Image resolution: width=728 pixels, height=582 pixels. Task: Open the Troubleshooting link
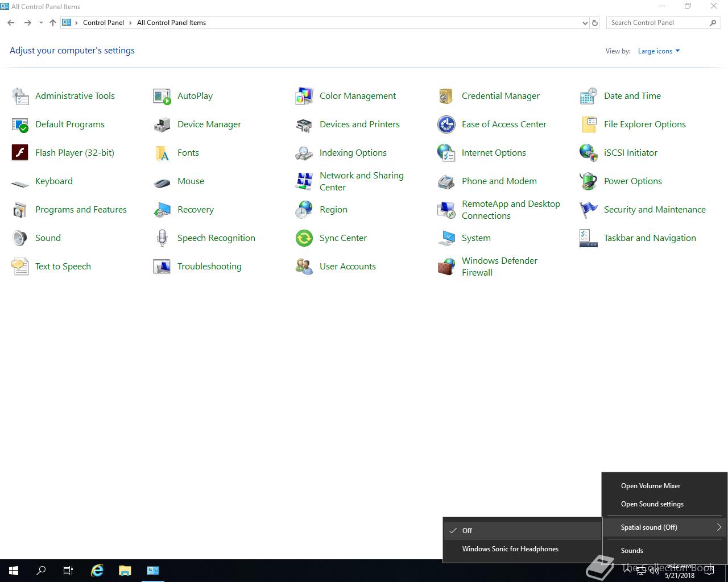pyautogui.click(x=209, y=267)
